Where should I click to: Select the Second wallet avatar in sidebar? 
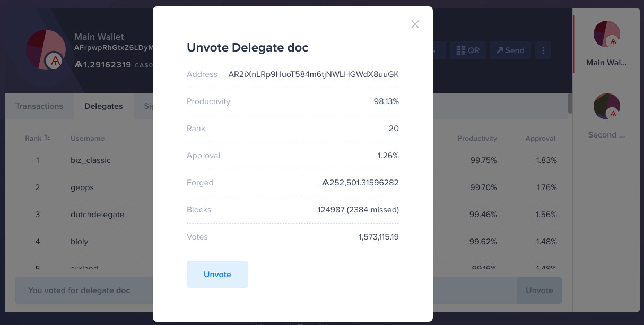pyautogui.click(x=607, y=106)
